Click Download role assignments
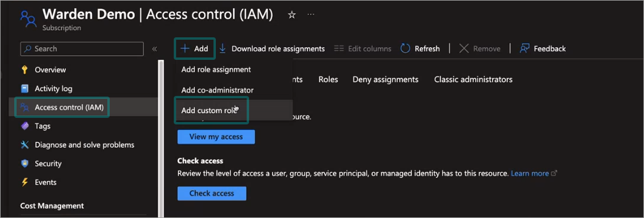Image resolution: width=644 pixels, height=218 pixels. (x=278, y=49)
